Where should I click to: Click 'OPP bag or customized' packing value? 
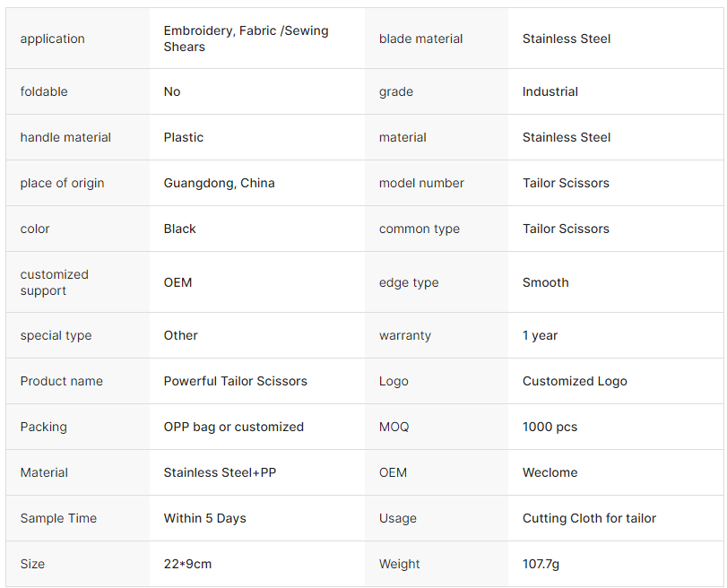(234, 427)
